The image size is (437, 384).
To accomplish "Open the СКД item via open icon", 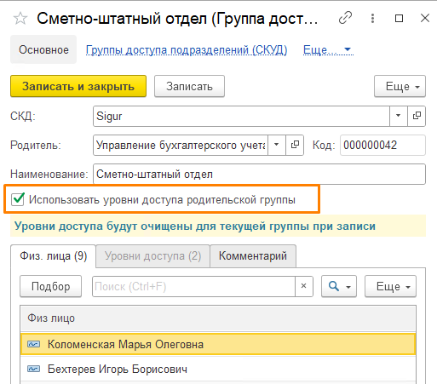I will pyautogui.click(x=417, y=116).
